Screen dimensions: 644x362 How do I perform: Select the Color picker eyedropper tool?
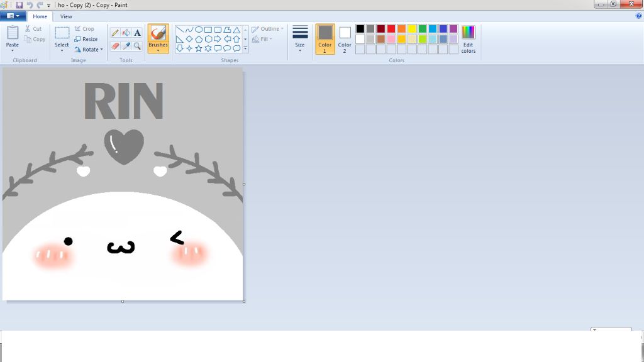[x=126, y=46]
